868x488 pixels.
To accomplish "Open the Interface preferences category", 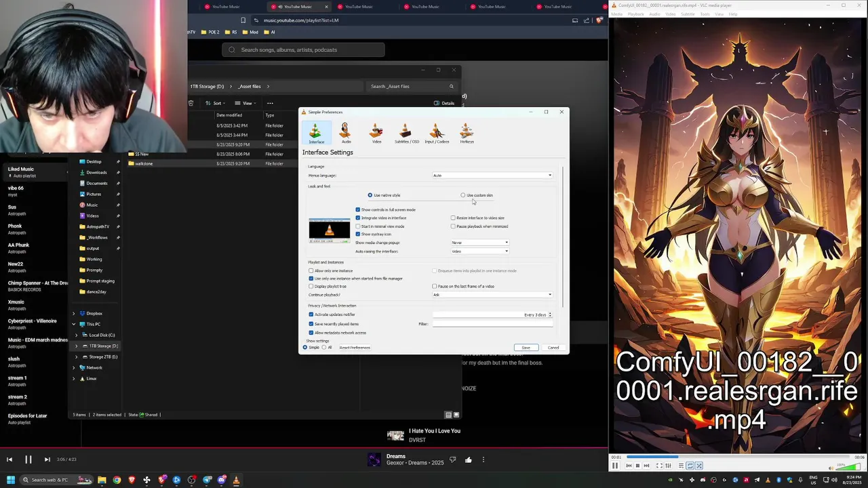I will point(316,133).
